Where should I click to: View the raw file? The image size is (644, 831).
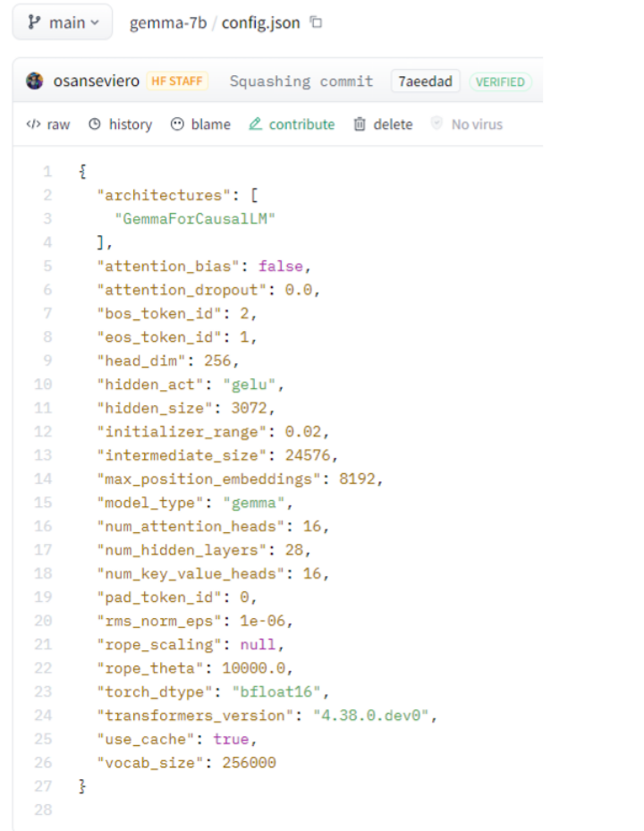pos(48,124)
